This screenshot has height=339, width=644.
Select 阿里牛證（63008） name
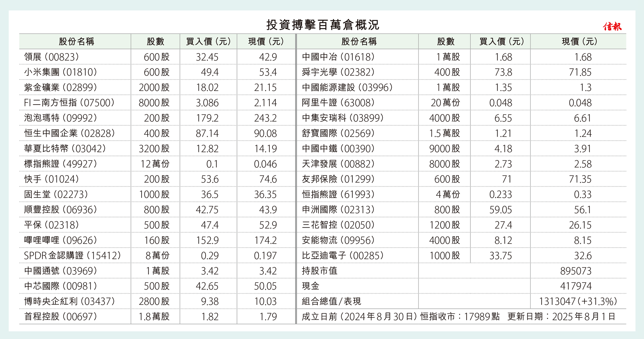338,103
